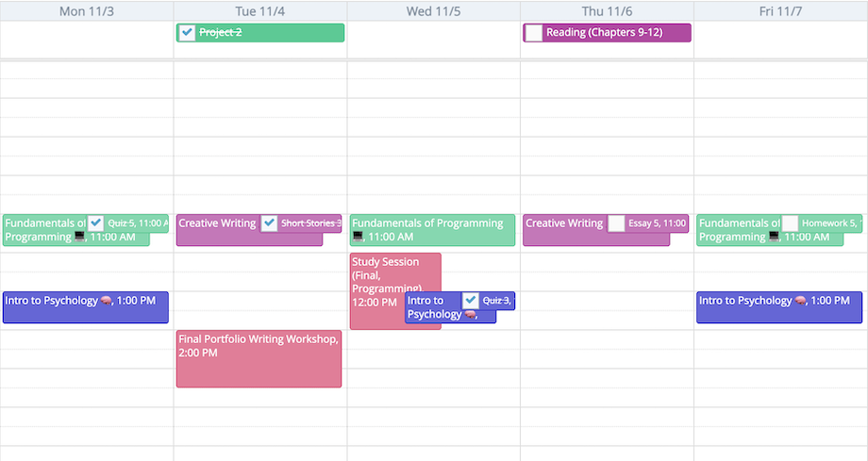Click the Reading (Chapters 9-12) all-day task

[613, 33]
